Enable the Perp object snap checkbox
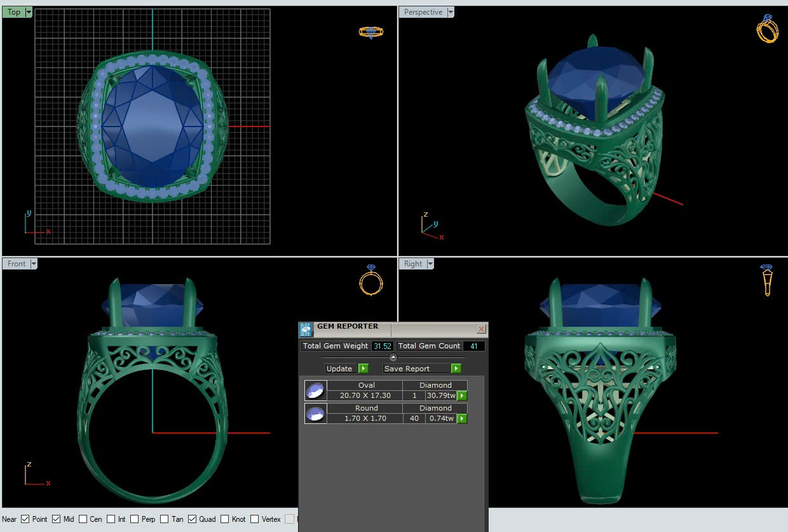Screen dimensions: 788x532 coord(135,519)
